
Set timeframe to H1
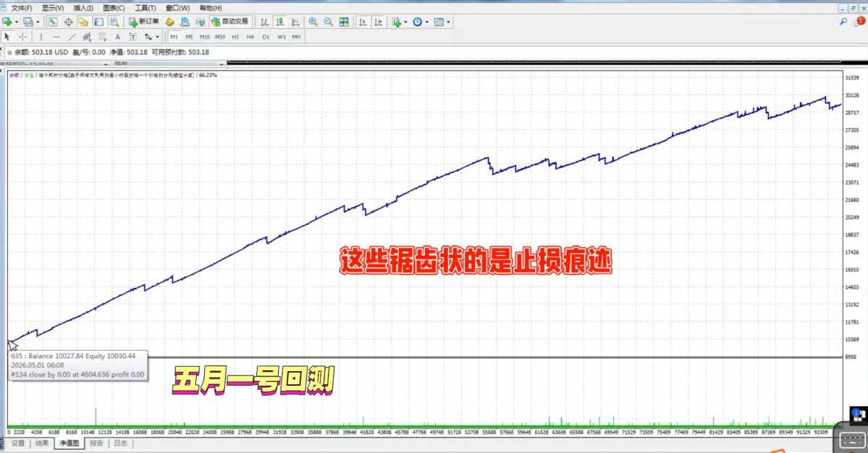tap(235, 37)
